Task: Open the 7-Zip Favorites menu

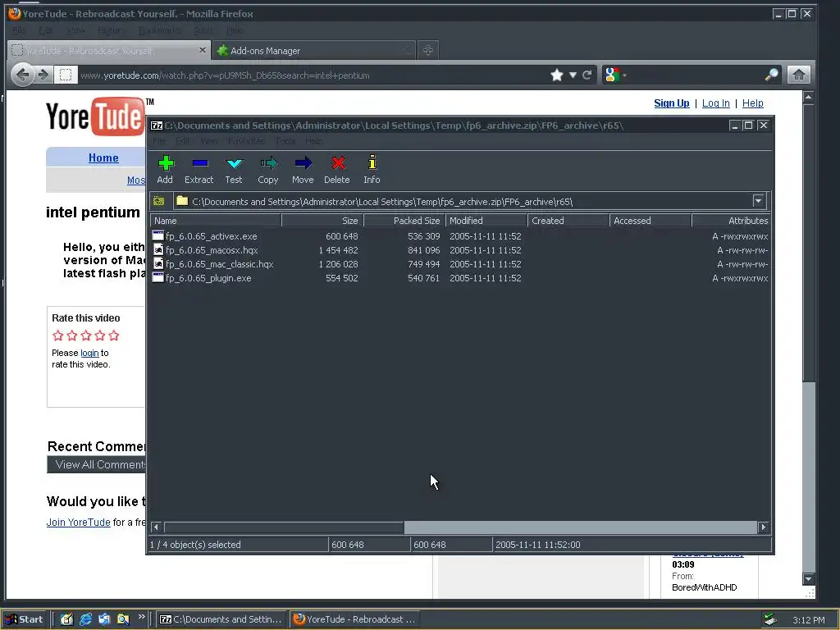Action: pos(246,141)
